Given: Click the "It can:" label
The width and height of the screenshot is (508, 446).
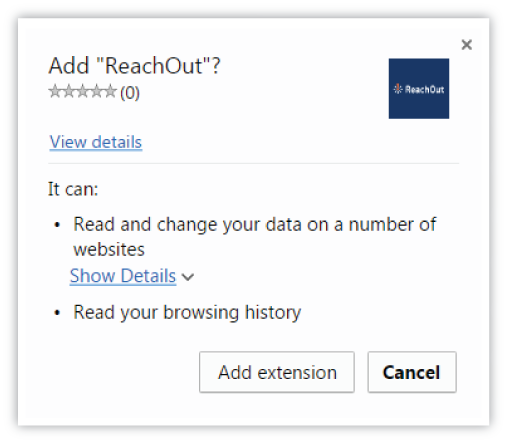Looking at the screenshot, I should click(x=73, y=189).
